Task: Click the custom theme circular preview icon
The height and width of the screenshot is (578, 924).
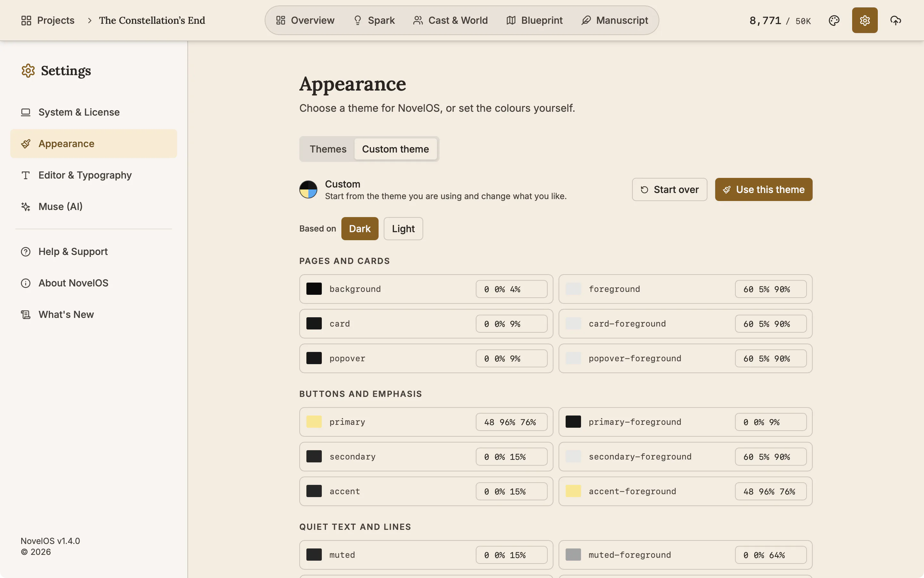Action: (308, 189)
